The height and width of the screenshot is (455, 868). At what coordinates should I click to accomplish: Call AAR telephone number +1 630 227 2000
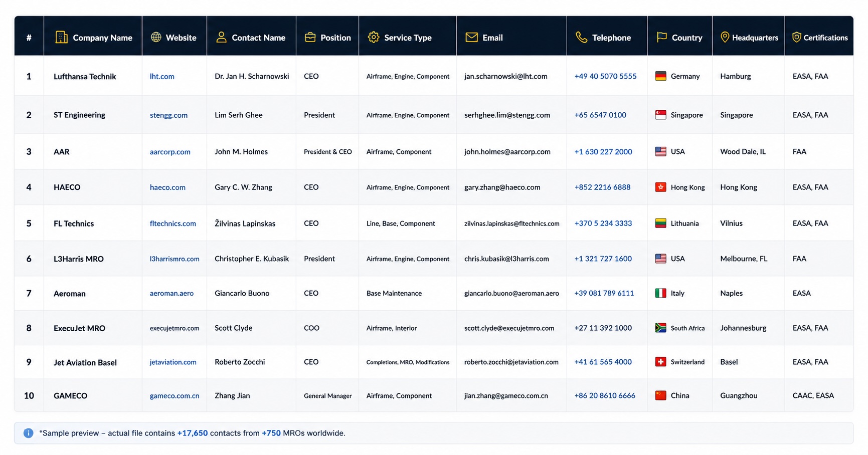(603, 151)
